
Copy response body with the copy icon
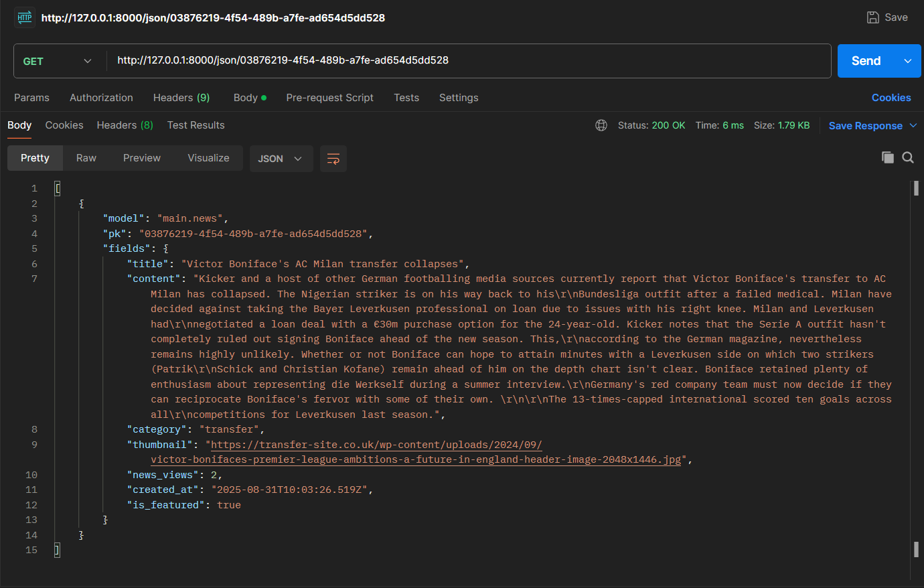click(x=888, y=157)
